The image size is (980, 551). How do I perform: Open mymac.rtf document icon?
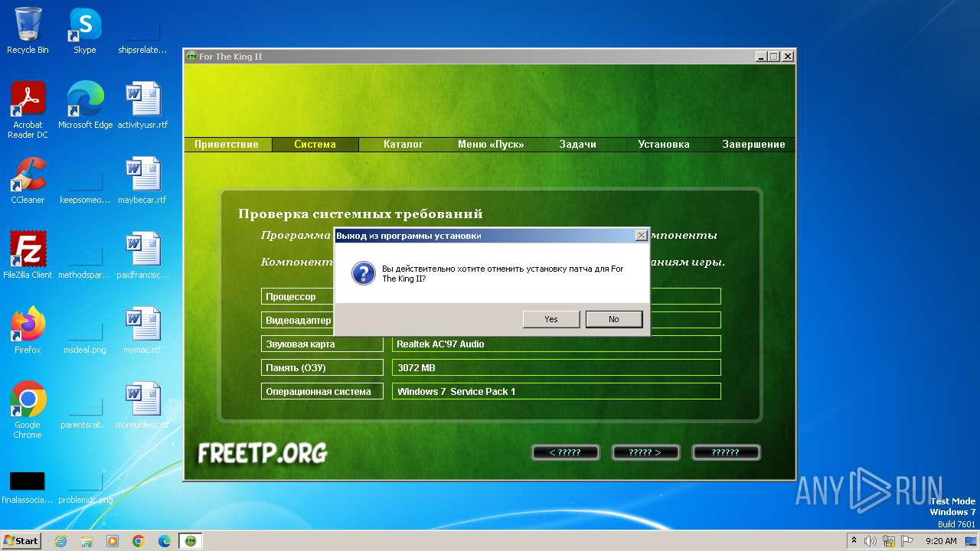point(142,330)
